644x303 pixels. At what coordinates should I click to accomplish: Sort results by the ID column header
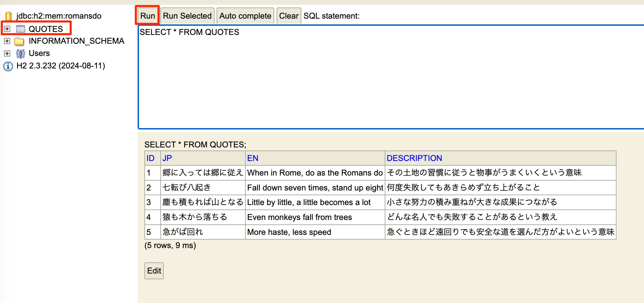click(150, 158)
